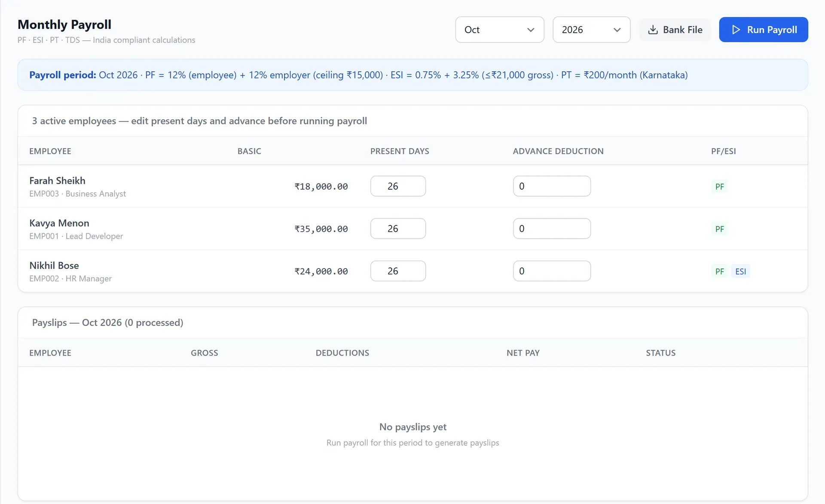Click Payslips — Oct 2026 (0 processed) heading

tap(107, 322)
